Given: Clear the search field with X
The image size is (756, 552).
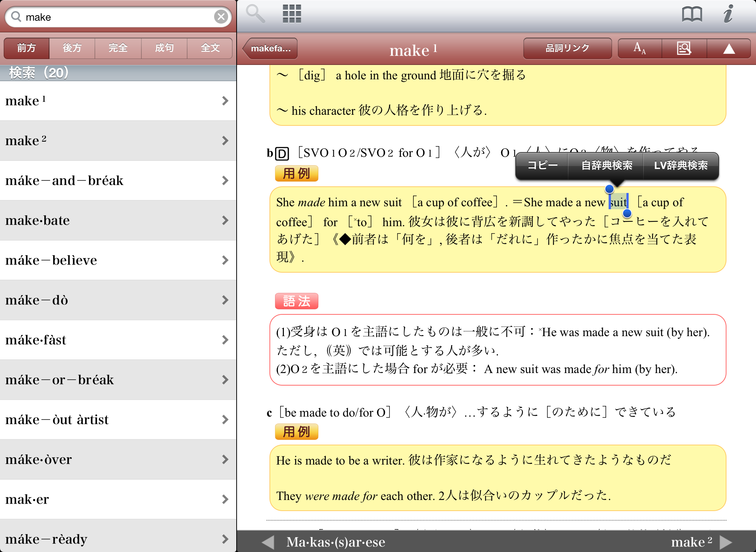Looking at the screenshot, I should [x=221, y=17].
